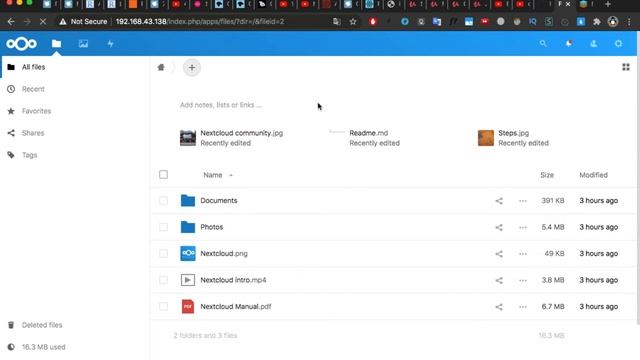Screen dimensions: 640x360
Task: Open recent Readme.md recommendation
Action: coord(365,138)
